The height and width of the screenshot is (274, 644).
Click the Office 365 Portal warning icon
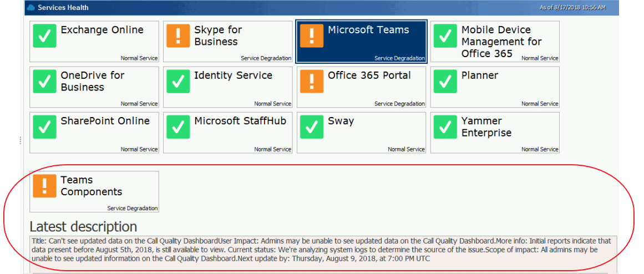(x=312, y=81)
